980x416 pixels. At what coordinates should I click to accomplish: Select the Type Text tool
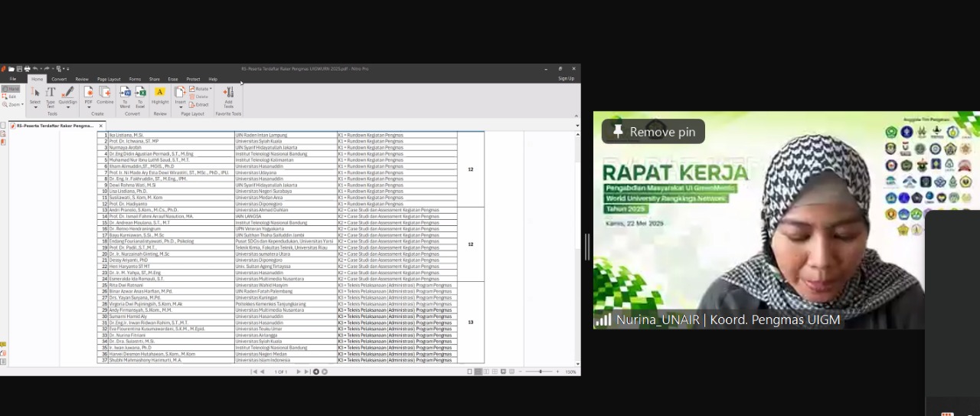pyautogui.click(x=51, y=95)
